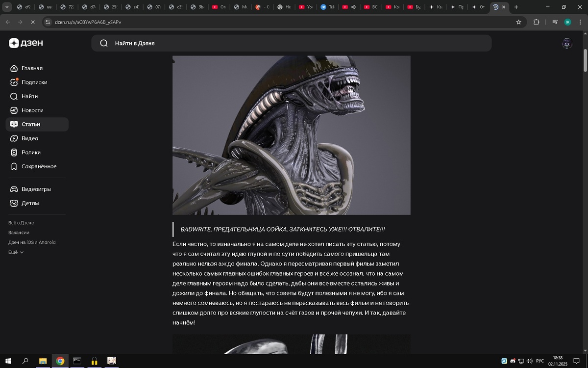This screenshot has height=368, width=588.
Task: Switch to the 'Or' YouTube tab
Action: coord(219,7)
